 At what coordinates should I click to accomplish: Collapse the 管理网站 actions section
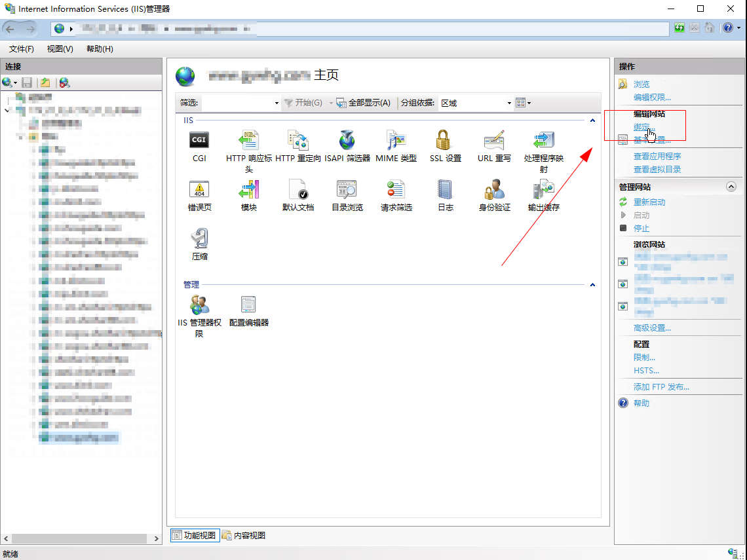pos(731,187)
